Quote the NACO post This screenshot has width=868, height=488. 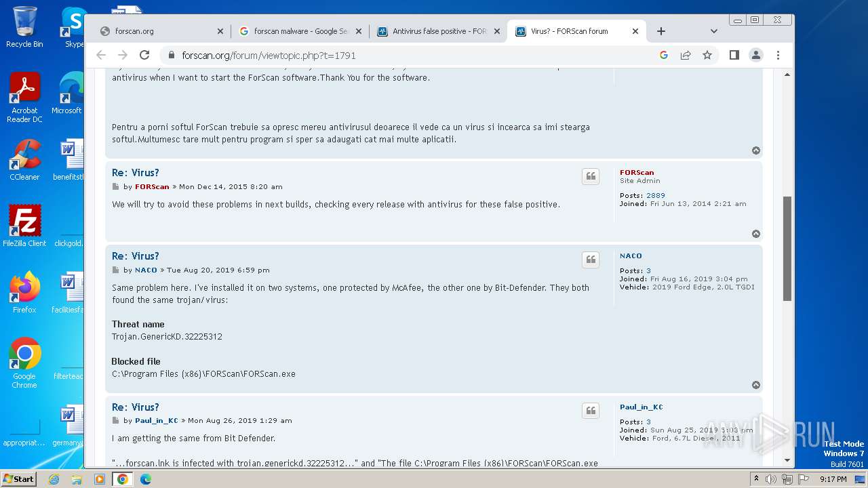(591, 260)
